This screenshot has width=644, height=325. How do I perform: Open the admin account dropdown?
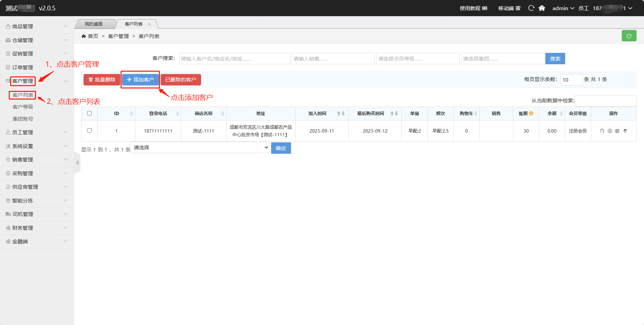coord(563,8)
